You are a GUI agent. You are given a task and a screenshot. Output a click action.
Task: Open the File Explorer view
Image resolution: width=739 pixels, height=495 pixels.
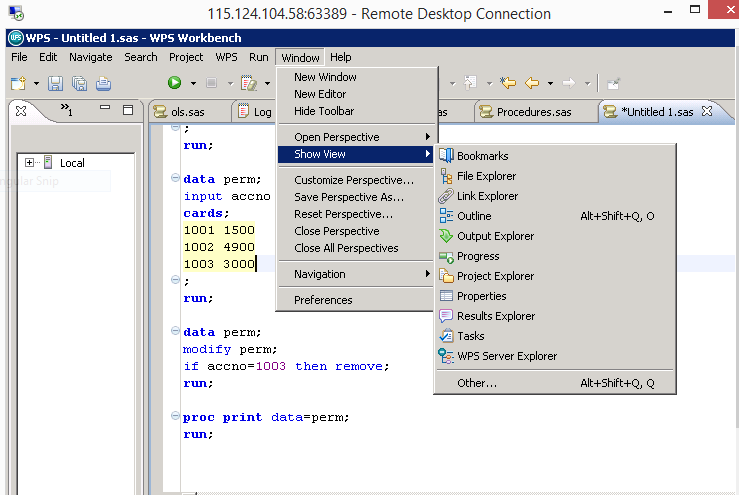(486, 176)
